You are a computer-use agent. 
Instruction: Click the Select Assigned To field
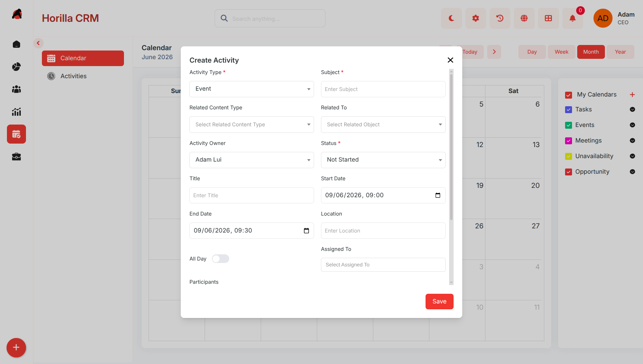click(383, 265)
